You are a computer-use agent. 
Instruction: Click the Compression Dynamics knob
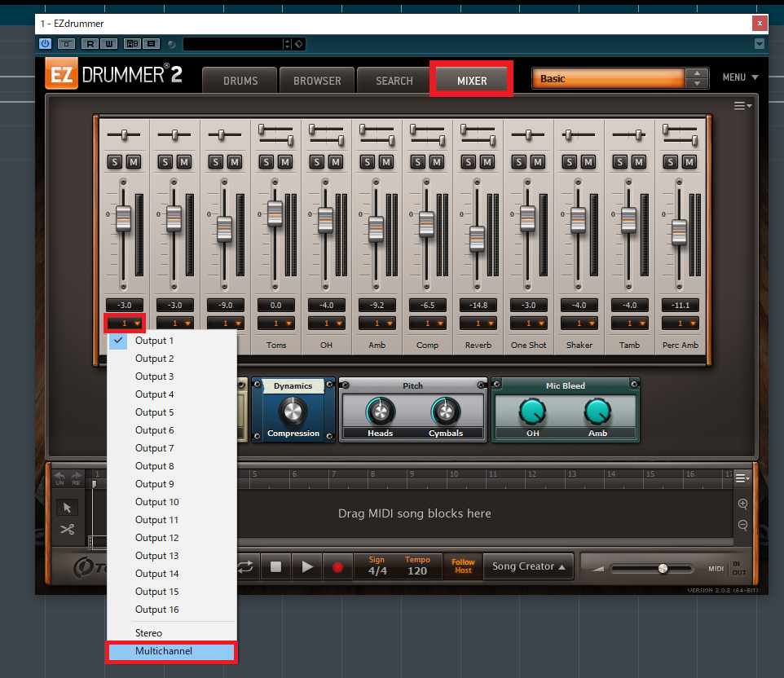[x=293, y=412]
